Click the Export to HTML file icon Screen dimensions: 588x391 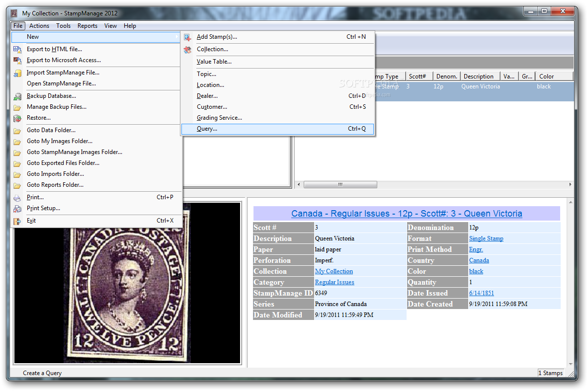coord(17,49)
